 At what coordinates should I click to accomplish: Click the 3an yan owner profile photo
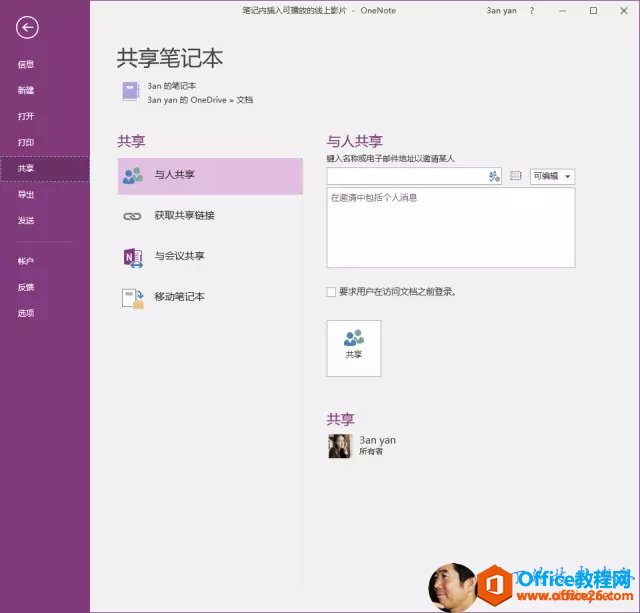coord(339,446)
